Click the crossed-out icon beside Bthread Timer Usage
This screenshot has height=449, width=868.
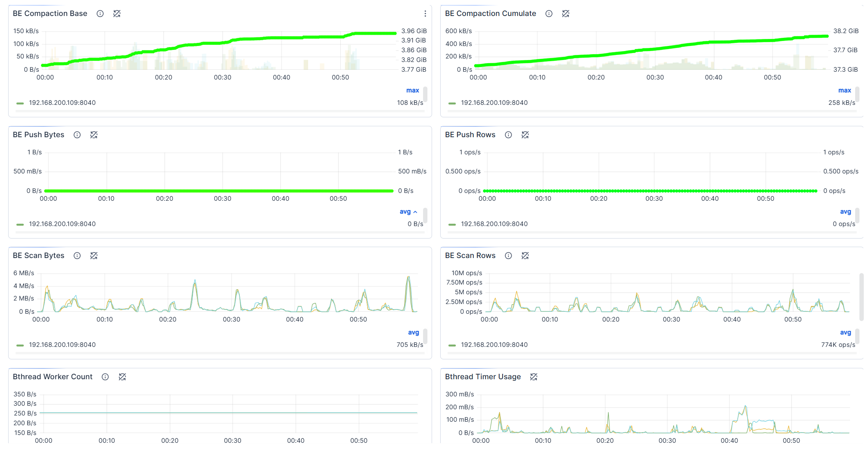click(x=534, y=377)
